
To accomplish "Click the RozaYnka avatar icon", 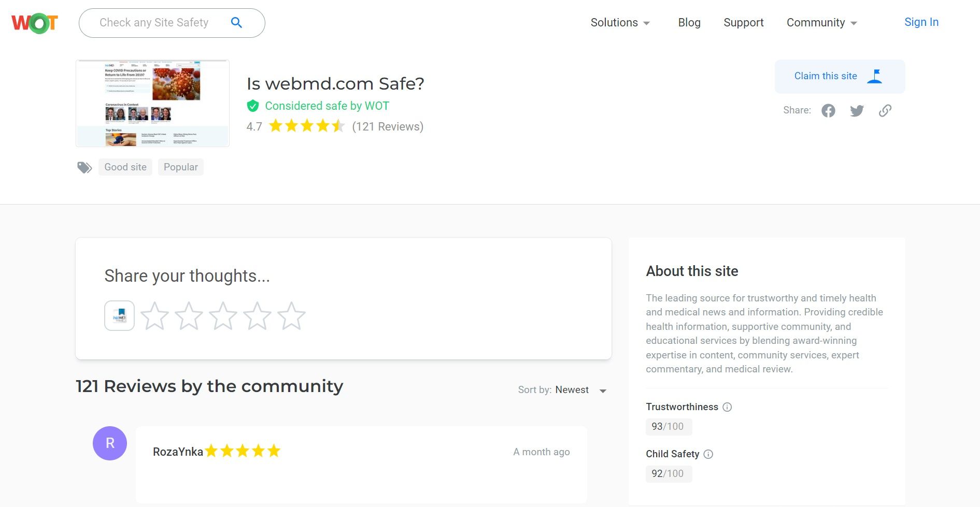I will click(x=110, y=443).
